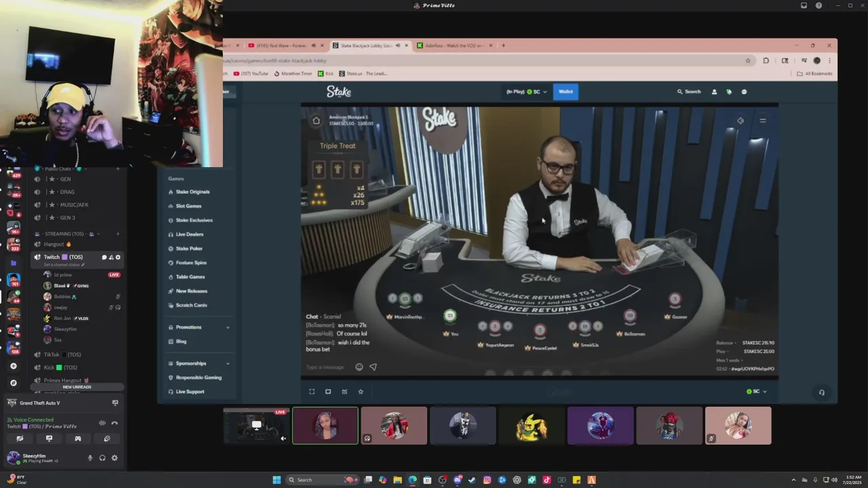Screen dimensions: 868x488
Task: Bookmark this page with the address bar star
Action: [x=748, y=60]
